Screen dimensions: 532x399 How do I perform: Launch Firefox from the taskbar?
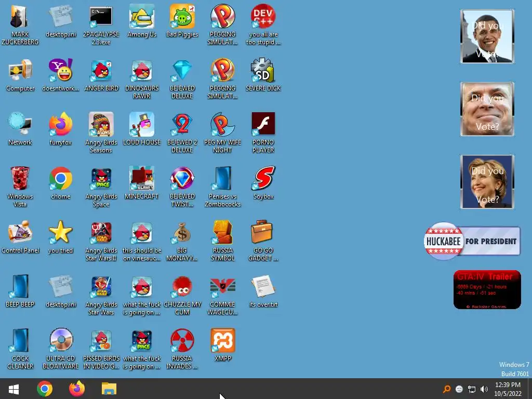[x=77, y=389]
